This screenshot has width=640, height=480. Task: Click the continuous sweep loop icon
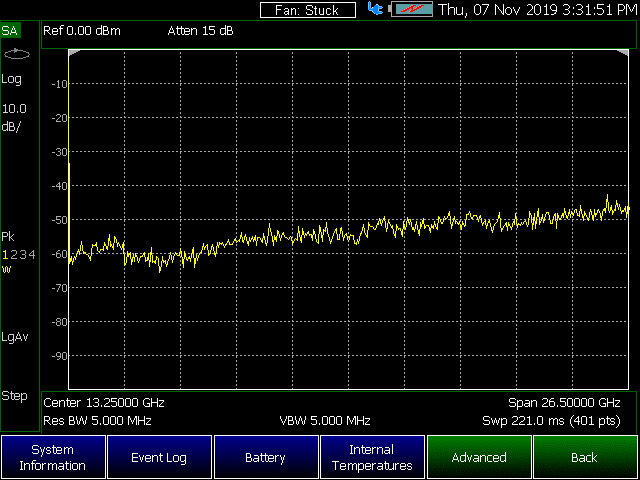point(17,54)
